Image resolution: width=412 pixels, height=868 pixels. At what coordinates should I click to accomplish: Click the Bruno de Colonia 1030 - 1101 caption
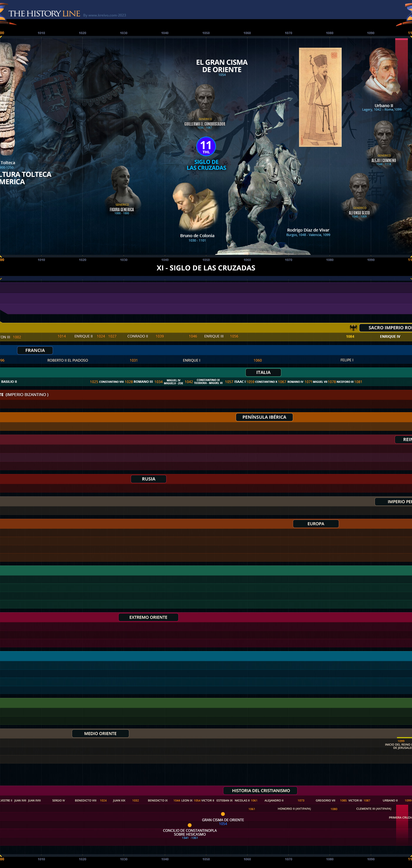click(x=197, y=238)
